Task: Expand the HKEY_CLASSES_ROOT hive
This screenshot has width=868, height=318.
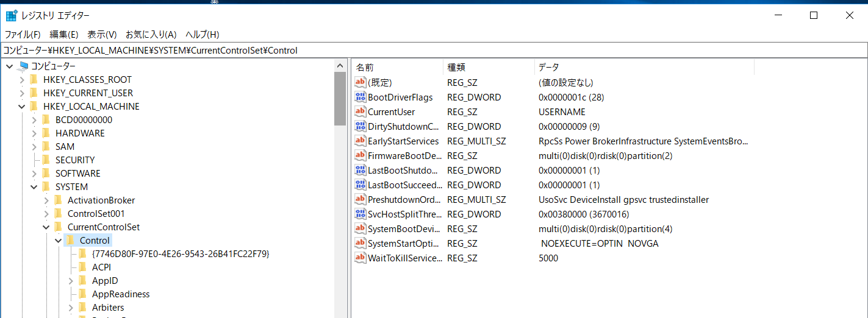Action: click(x=22, y=80)
